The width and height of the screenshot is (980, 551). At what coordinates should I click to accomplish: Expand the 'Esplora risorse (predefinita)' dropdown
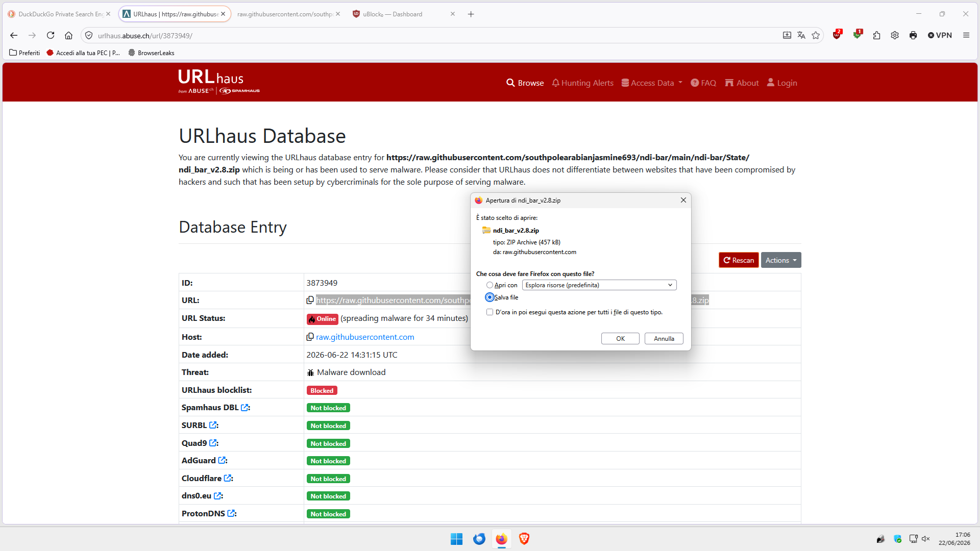tap(599, 285)
